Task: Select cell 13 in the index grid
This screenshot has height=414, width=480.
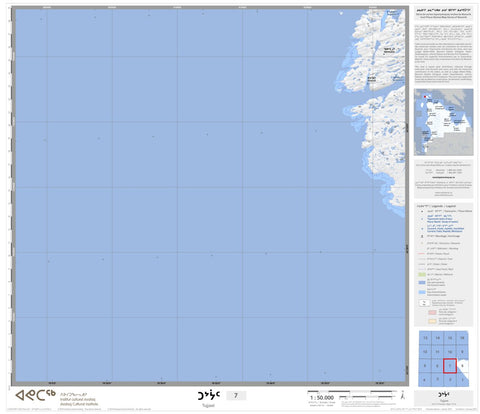Action: 425,338
